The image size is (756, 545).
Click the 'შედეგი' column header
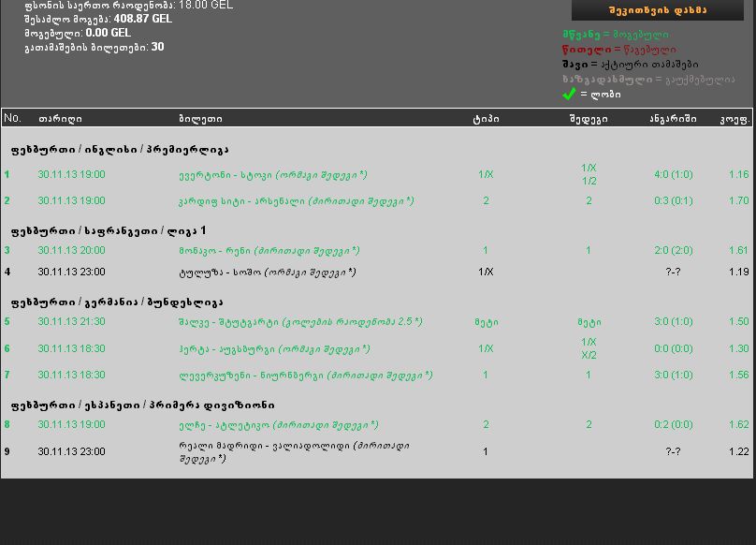click(589, 119)
